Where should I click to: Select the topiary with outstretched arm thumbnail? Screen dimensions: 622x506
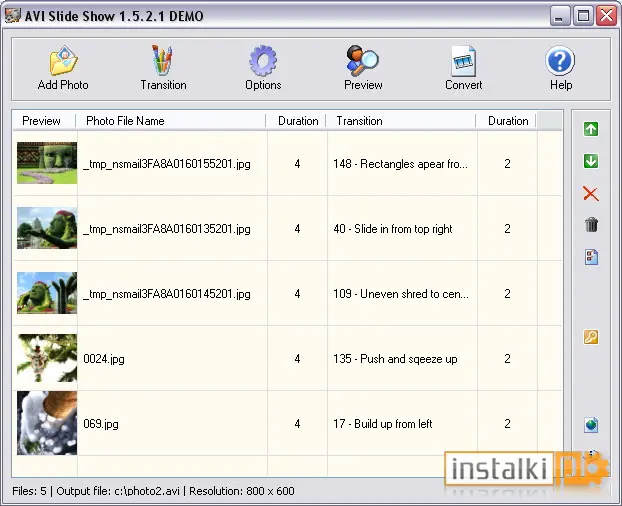[x=47, y=228]
